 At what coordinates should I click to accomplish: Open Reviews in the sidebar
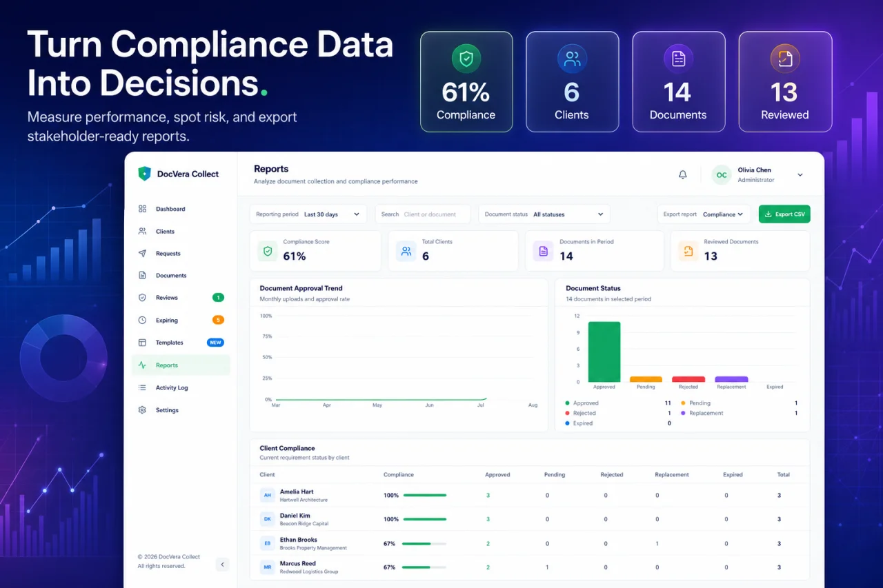pyautogui.click(x=181, y=298)
